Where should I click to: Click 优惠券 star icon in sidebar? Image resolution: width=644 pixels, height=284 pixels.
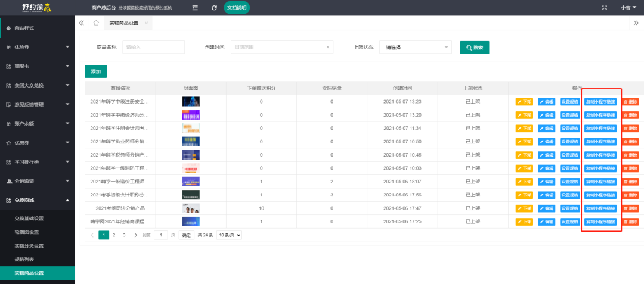8,143
